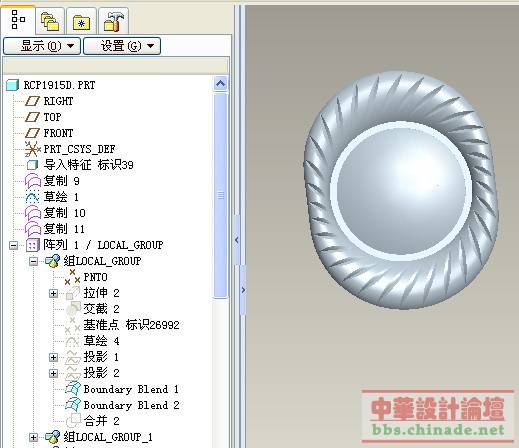Select the RCP1915D.PRT root part icon
The image size is (519, 448).
[x=13, y=85]
